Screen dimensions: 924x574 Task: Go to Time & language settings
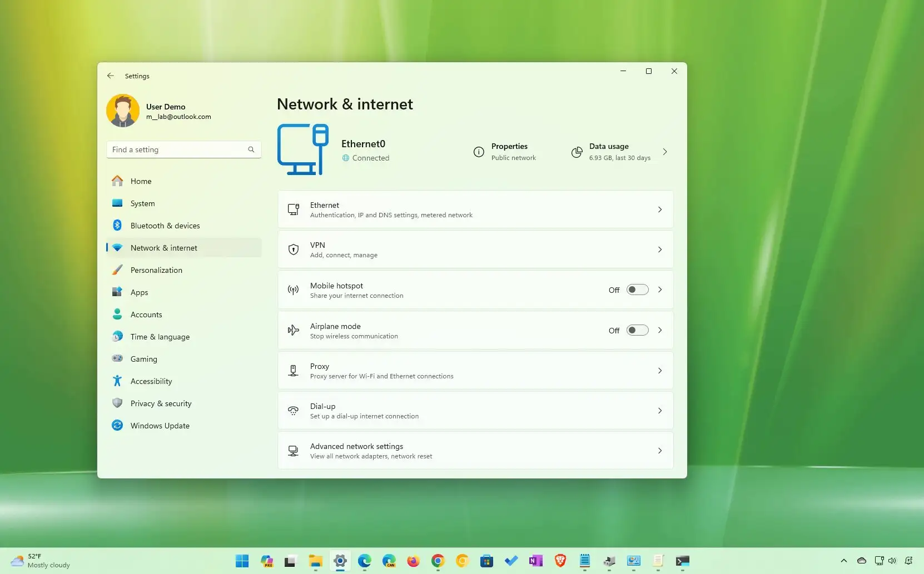[x=183, y=337]
